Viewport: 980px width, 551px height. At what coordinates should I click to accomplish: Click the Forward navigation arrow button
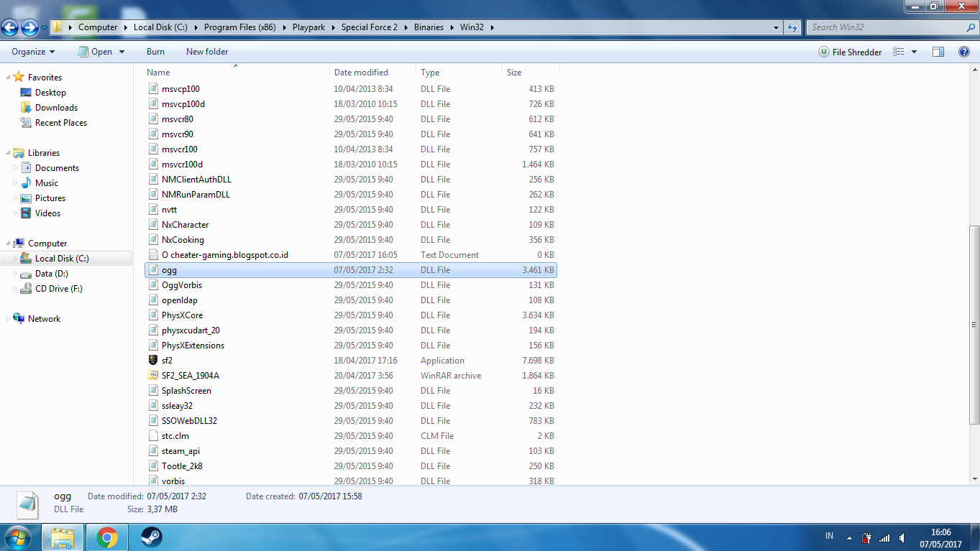[29, 28]
